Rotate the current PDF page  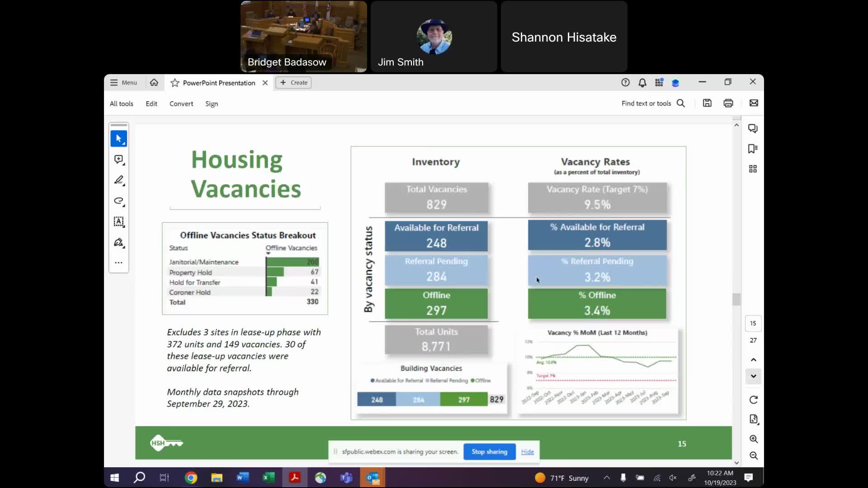(x=753, y=400)
